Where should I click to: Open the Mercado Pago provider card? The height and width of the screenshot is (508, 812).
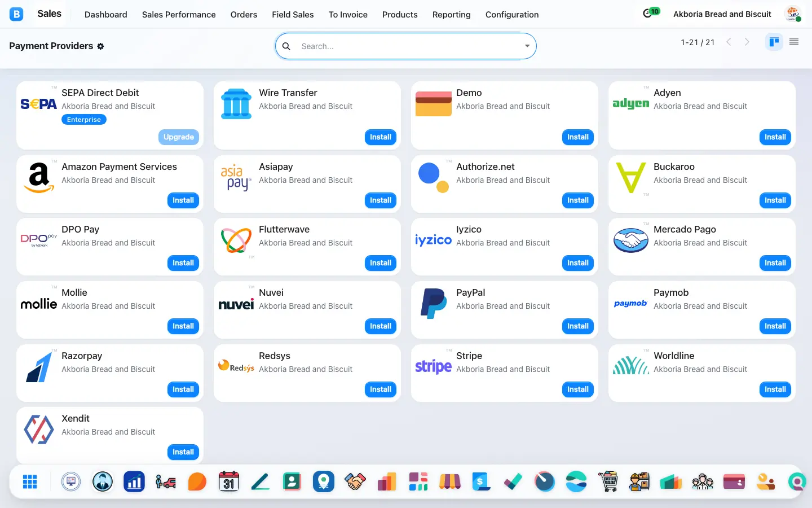click(x=701, y=247)
